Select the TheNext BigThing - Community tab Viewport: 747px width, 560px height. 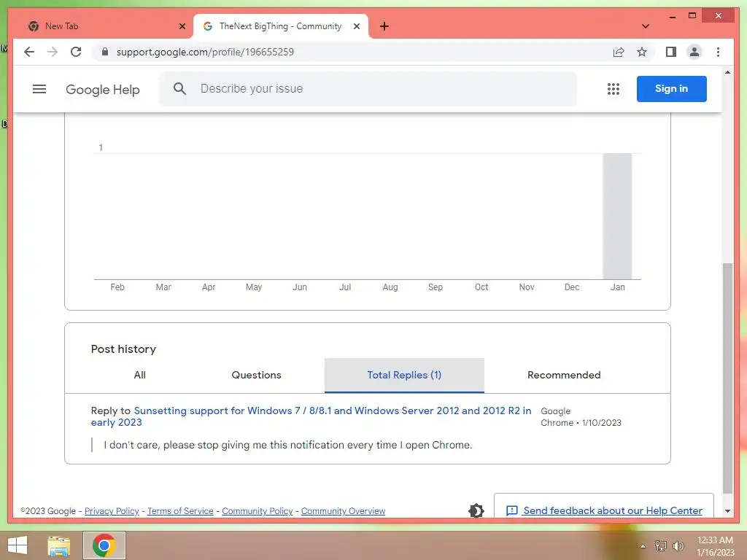pyautogui.click(x=281, y=26)
